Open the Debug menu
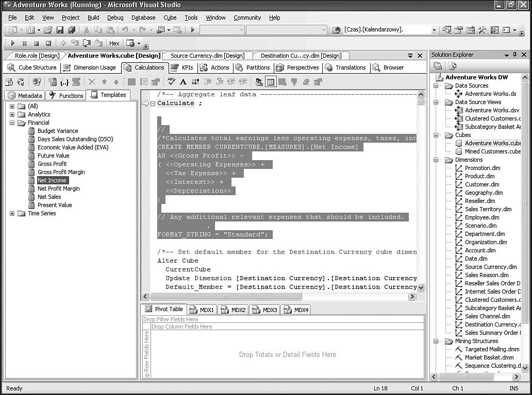532x395 pixels. 115,18
